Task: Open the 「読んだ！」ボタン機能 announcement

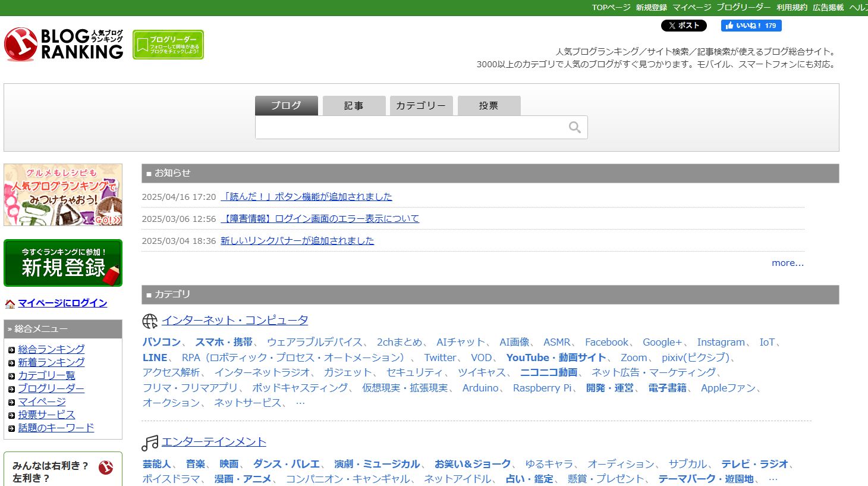Action: point(306,197)
